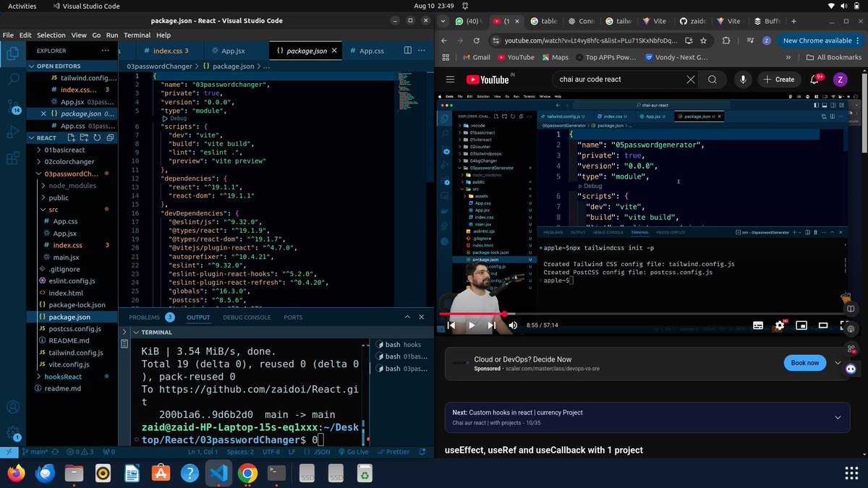Image resolution: width=868 pixels, height=488 pixels.
Task: Click the YouTube search magnifier button
Action: coord(712,80)
